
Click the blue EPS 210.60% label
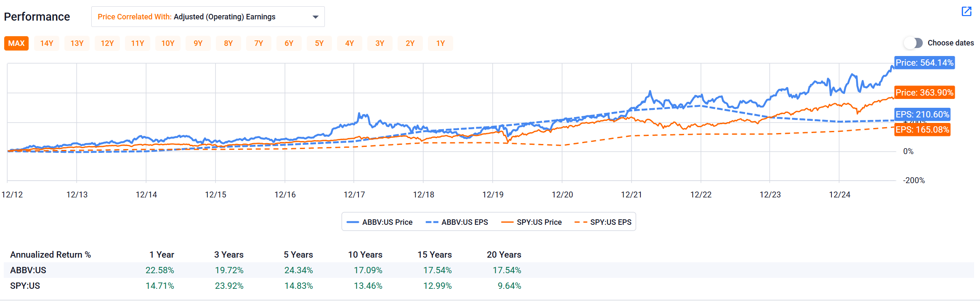(x=922, y=115)
